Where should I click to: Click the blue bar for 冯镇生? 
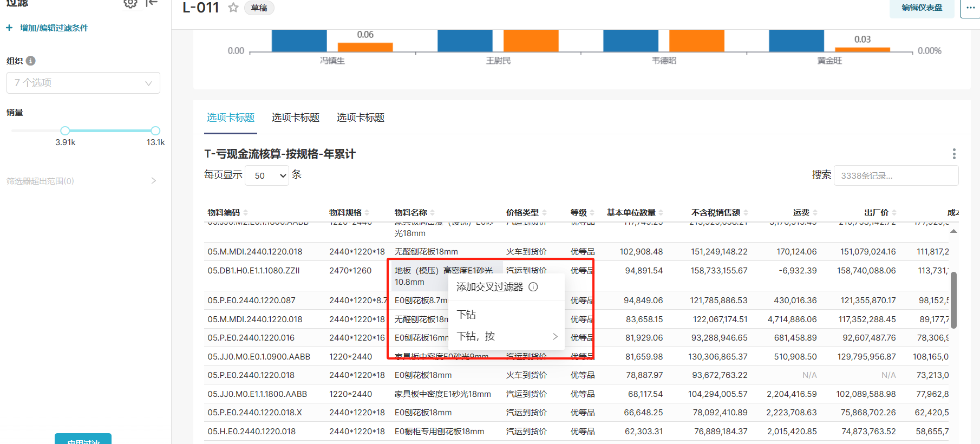[299, 41]
